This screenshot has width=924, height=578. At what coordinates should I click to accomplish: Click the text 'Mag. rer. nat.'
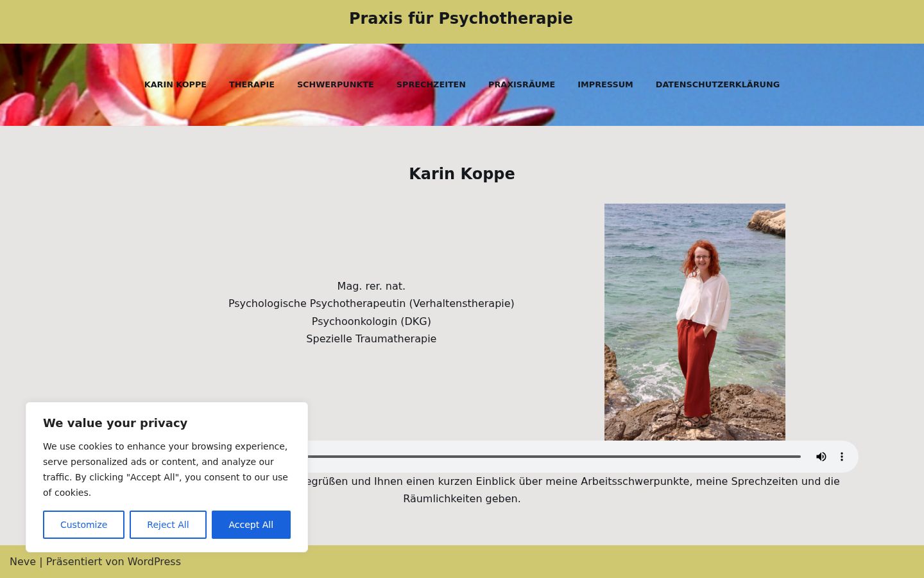coord(372,286)
